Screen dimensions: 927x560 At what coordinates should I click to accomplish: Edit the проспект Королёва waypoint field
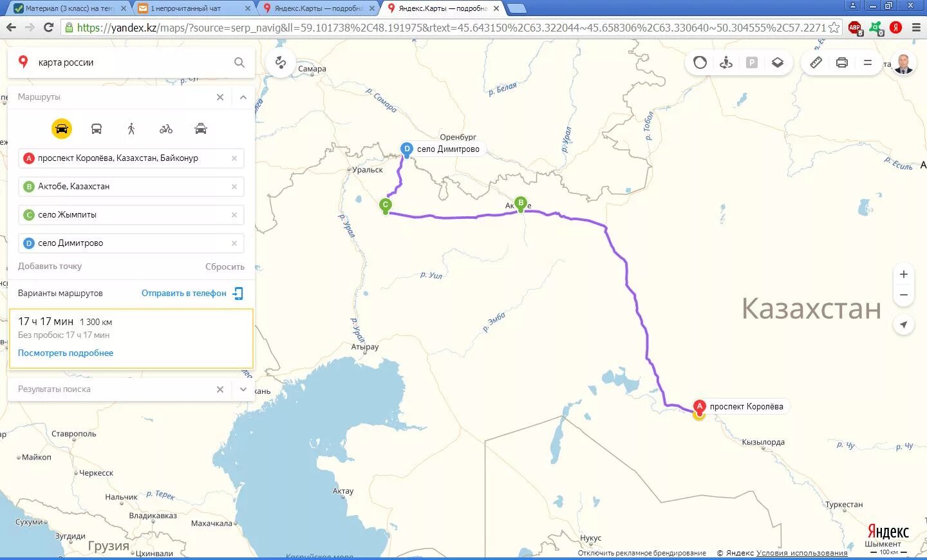click(x=131, y=158)
